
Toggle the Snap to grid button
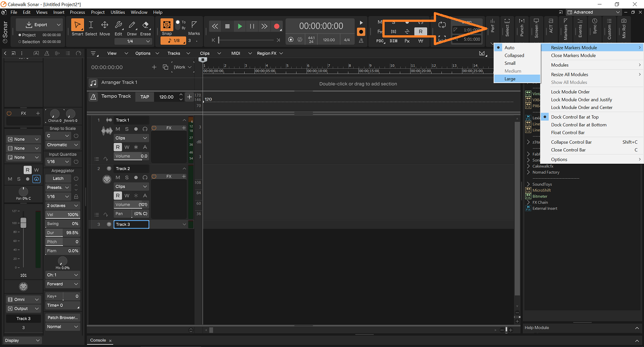point(167,26)
